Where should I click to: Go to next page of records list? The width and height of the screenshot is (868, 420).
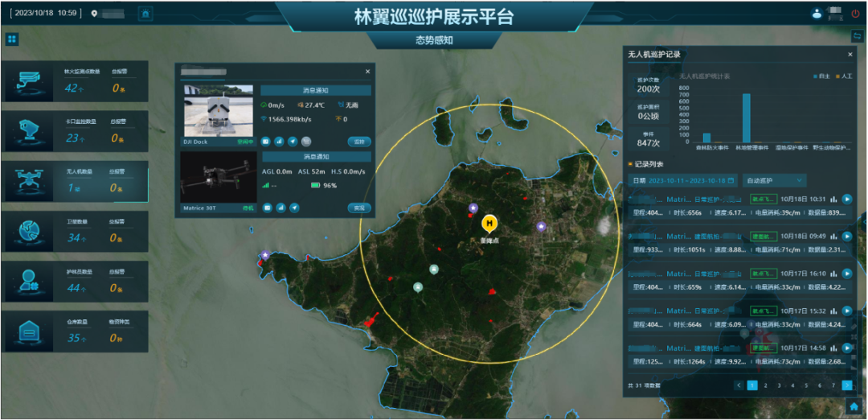pyautogui.click(x=847, y=385)
